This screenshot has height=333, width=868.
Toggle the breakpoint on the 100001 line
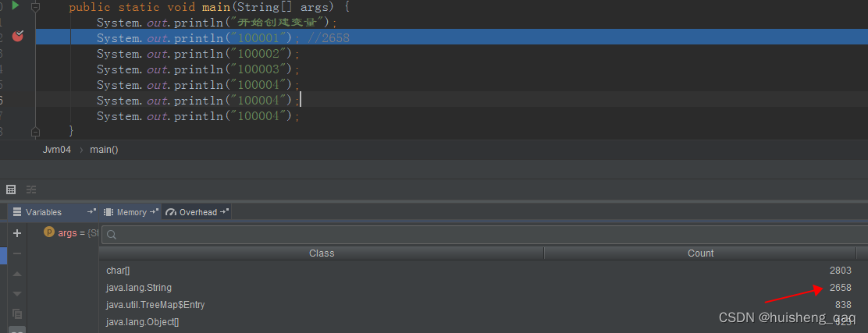point(18,37)
